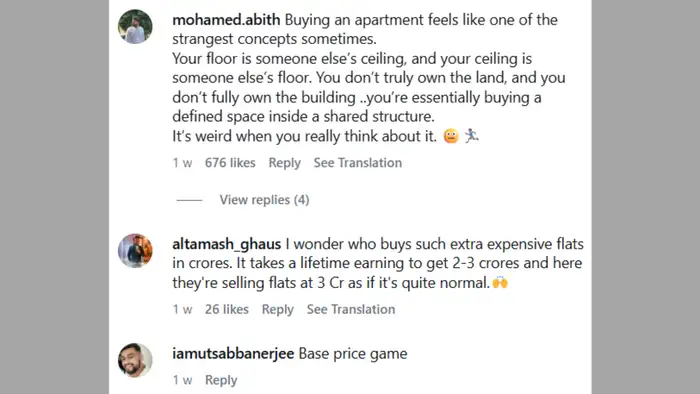Image resolution: width=700 pixels, height=394 pixels.
Task: Click the running person emoji
Action: tap(471, 135)
